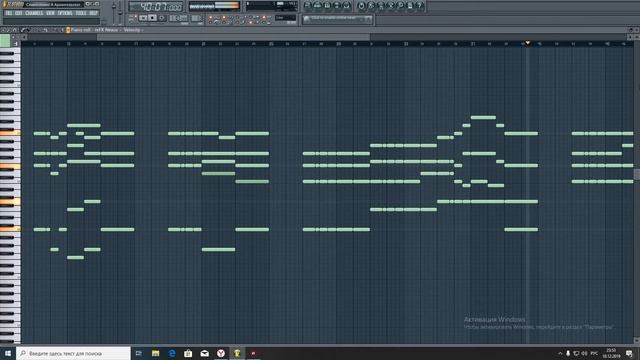Open the snap selector dropdown
Viewport: 640px width, 360px height.
[286, 18]
